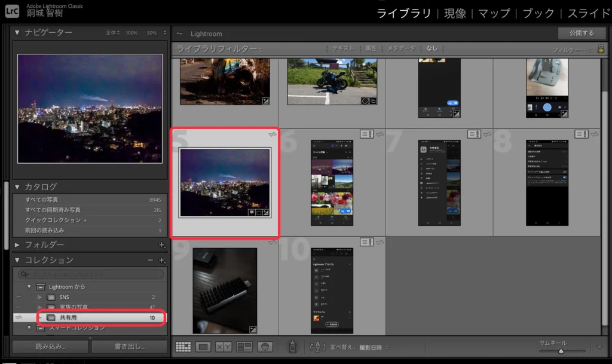Click the サムネール thumbnail size slider
Image resolution: width=612 pixels, height=364 pixels.
tap(561, 350)
